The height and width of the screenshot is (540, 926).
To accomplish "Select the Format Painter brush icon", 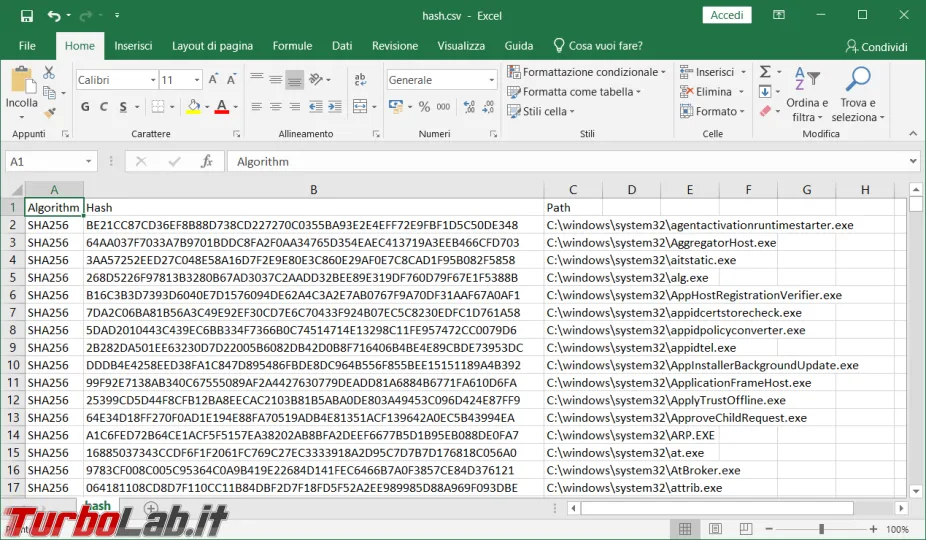I will pyautogui.click(x=49, y=114).
